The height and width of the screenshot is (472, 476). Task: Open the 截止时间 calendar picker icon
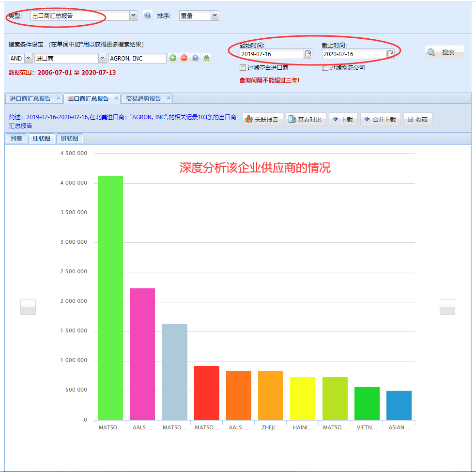click(x=390, y=54)
